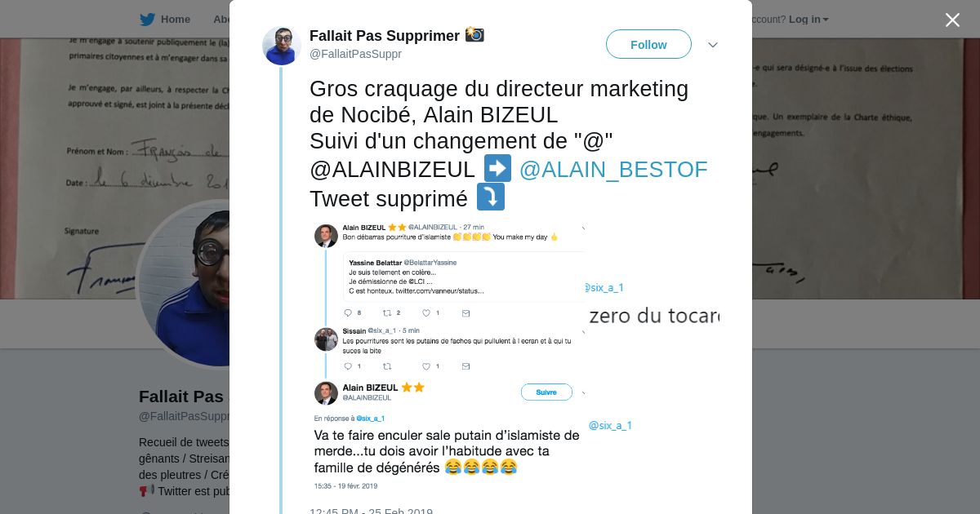This screenshot has height=514, width=980.
Task: Click the camera emoji next to account name
Action: (474, 34)
